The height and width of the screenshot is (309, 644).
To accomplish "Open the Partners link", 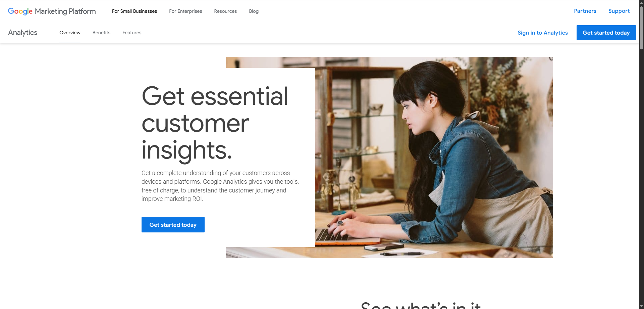I will click(585, 11).
